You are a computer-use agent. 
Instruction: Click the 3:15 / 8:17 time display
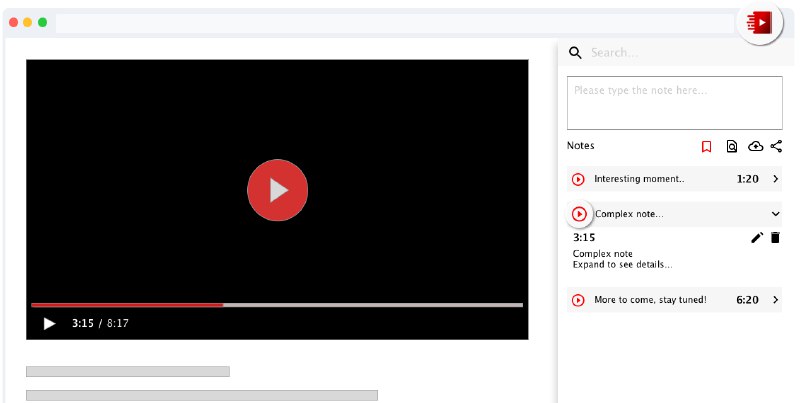point(100,323)
